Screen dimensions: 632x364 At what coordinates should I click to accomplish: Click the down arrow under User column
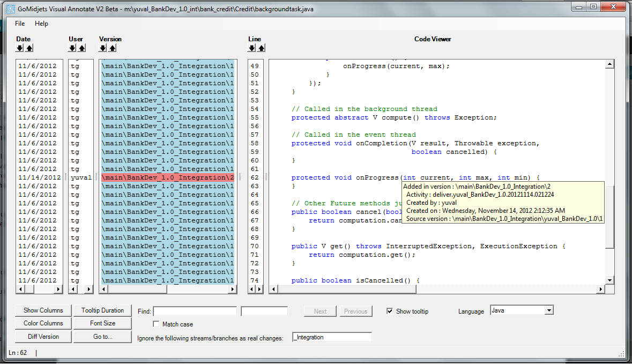point(72,48)
